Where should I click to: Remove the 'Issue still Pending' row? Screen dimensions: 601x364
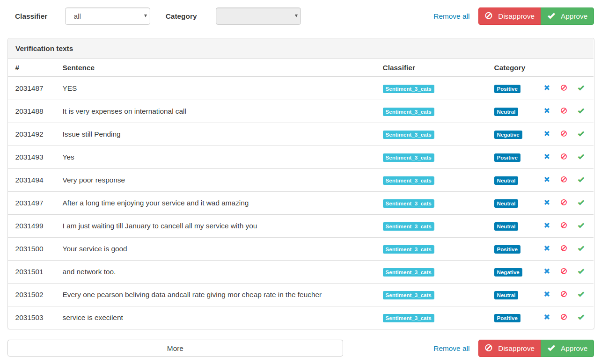click(547, 134)
